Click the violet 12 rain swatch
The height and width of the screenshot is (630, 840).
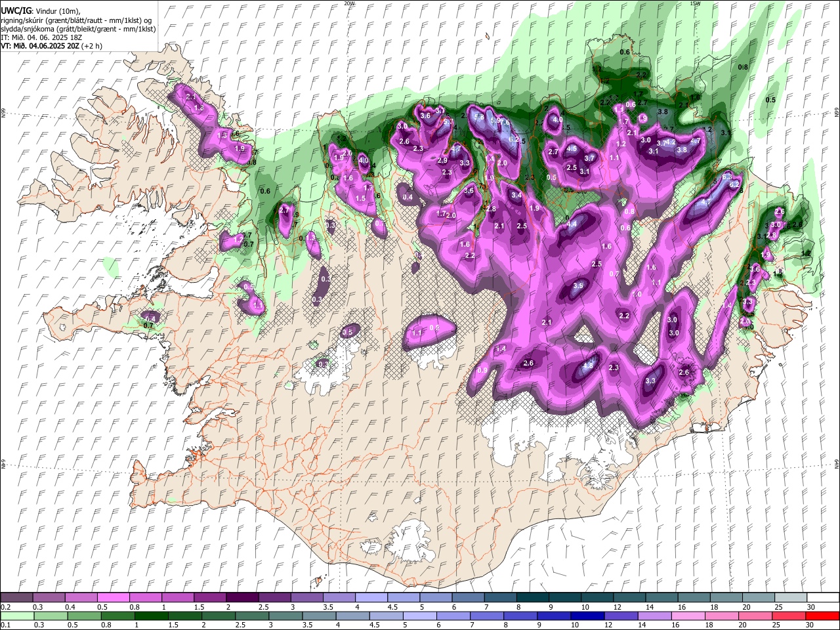621,616
